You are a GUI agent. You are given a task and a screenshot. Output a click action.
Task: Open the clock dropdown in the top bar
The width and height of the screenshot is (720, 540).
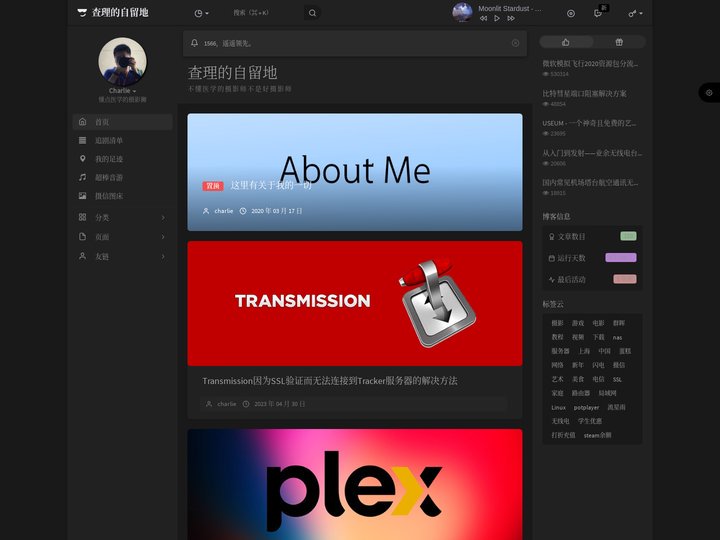click(x=201, y=13)
